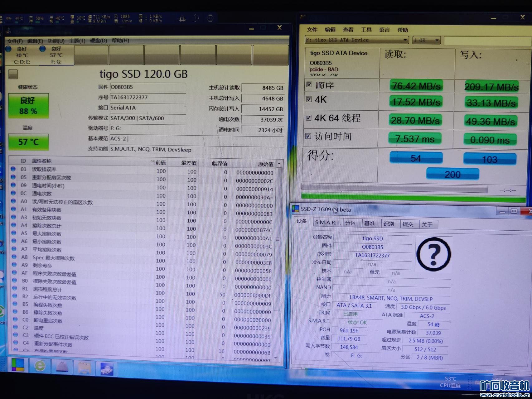Click the status dot for C3 硬件 ECC
Screen dimensions: 532x399
click(16, 335)
